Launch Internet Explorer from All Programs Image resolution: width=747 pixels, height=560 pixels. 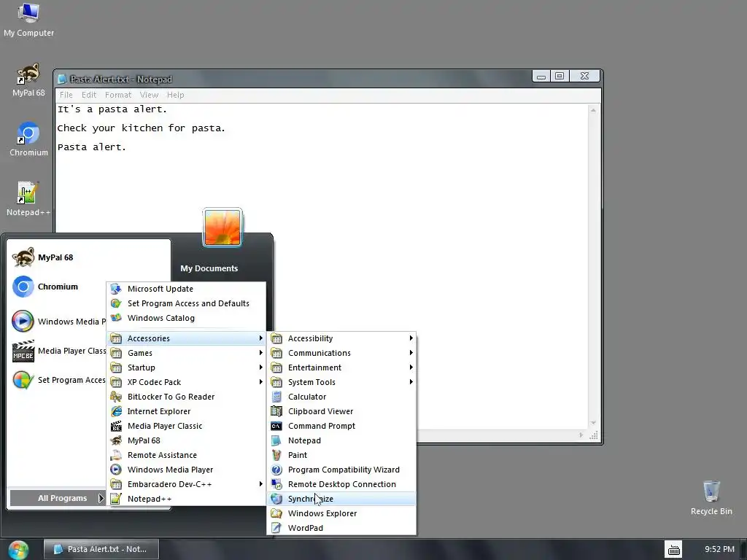tap(186, 411)
